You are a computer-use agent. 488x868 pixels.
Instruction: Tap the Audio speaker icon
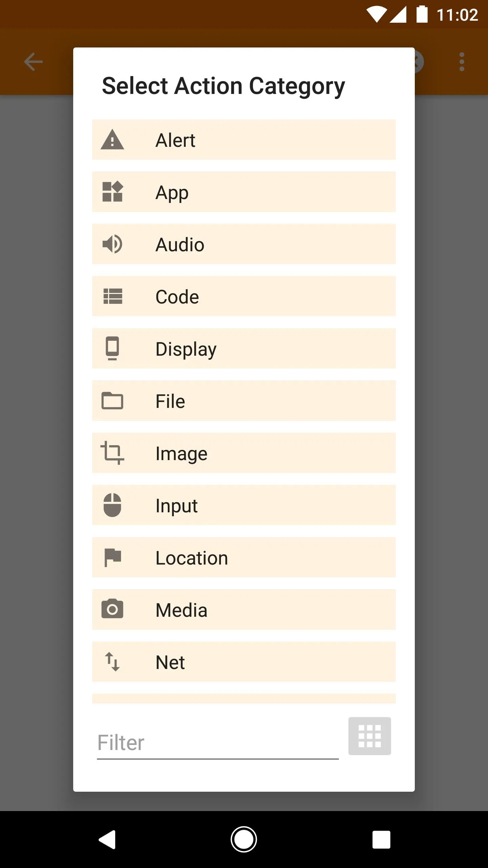(112, 244)
